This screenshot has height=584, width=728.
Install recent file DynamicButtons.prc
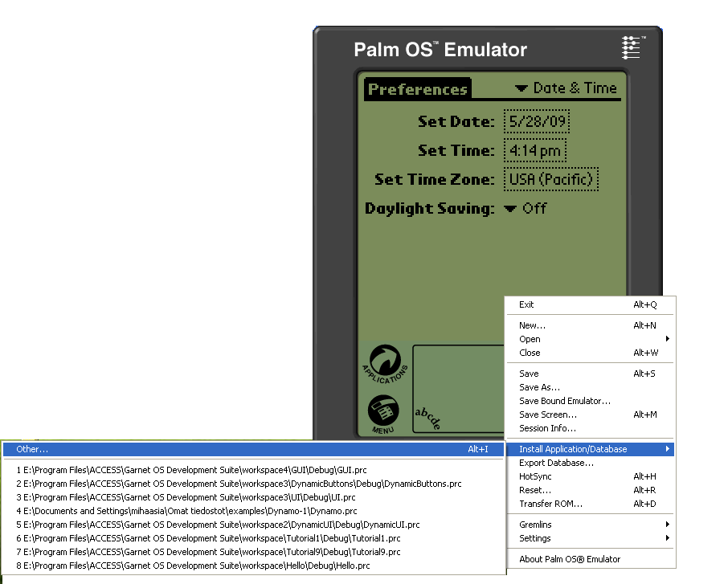pos(253,484)
